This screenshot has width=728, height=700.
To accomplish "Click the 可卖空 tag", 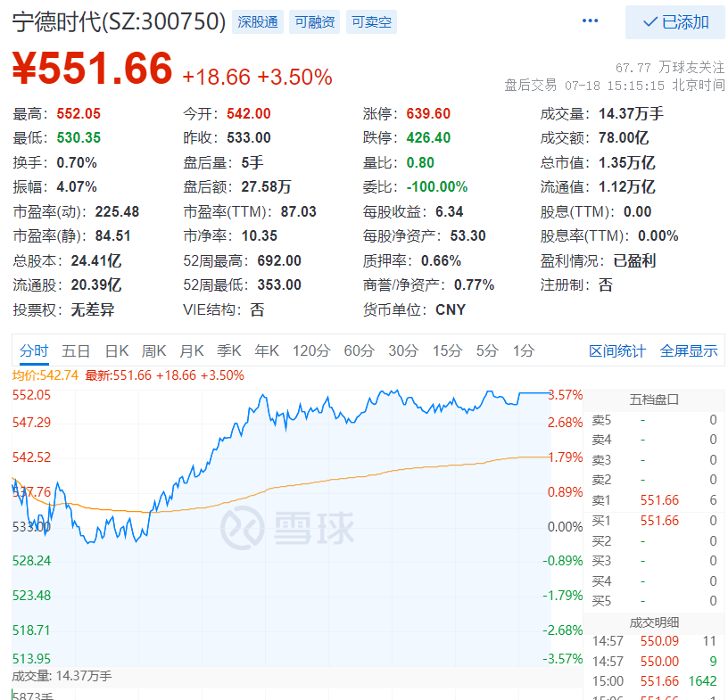I will [x=371, y=21].
